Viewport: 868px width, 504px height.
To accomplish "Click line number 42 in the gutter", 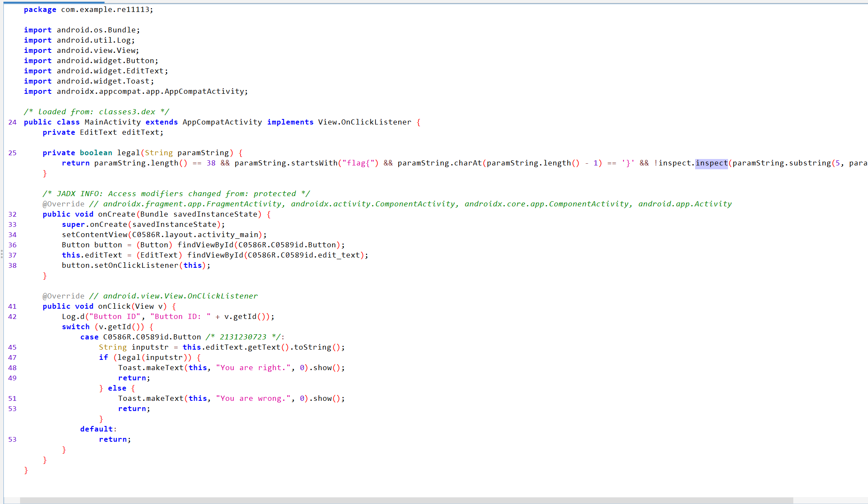I will point(12,316).
